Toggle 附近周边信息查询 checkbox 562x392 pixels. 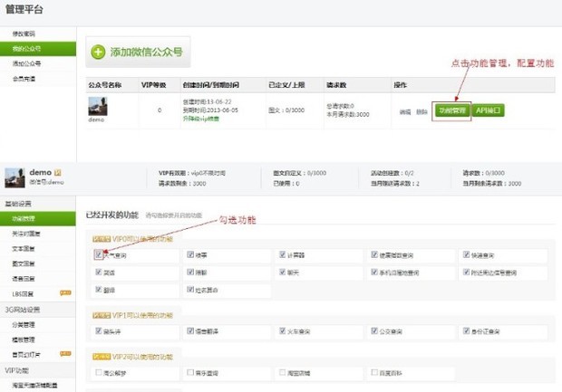(x=466, y=272)
